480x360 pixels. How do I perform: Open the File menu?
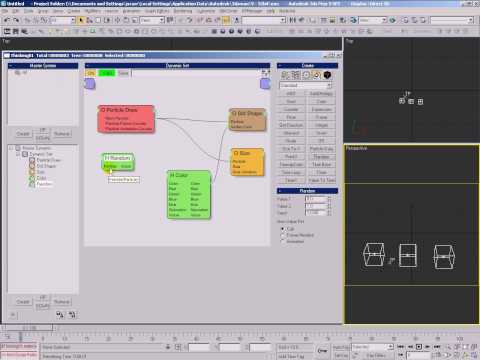pyautogui.click(x=5, y=11)
